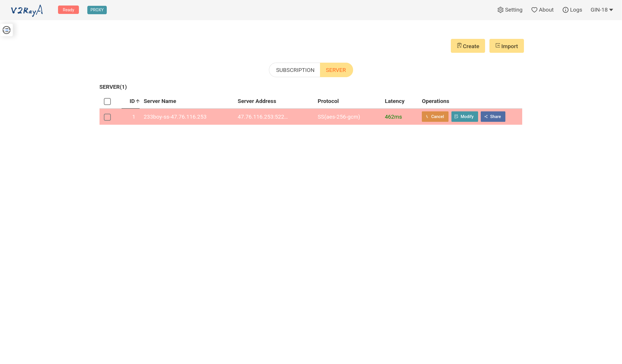622x364 pixels.
Task: Switch to the SUBSCRIPTION tab
Action: pos(295,70)
